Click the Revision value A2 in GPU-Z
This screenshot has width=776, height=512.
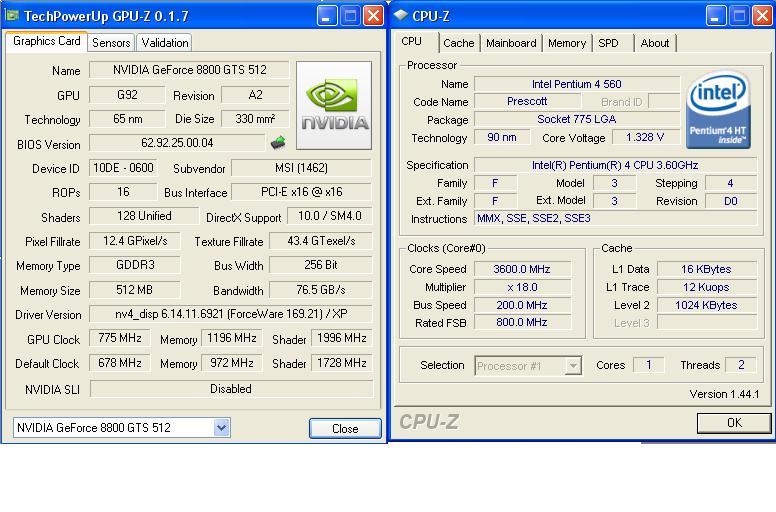(255, 94)
